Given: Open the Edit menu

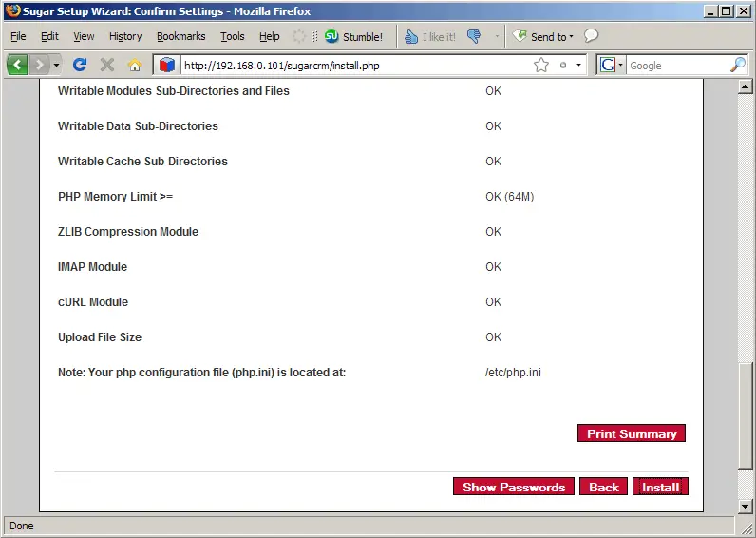Looking at the screenshot, I should (49, 36).
